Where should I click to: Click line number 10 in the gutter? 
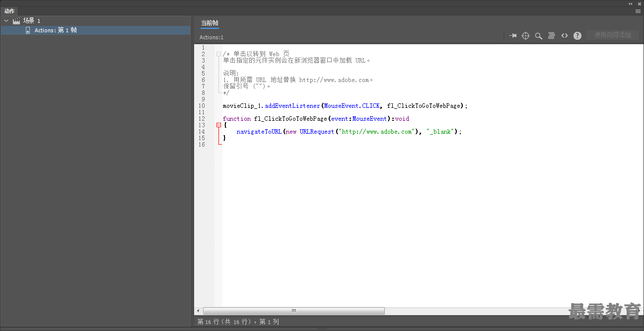pos(202,106)
